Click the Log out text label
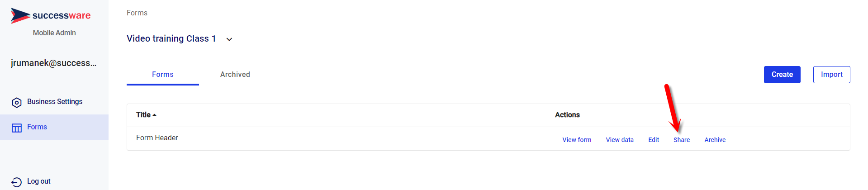Screen dimensions: 868x190 pyautogui.click(x=39, y=181)
